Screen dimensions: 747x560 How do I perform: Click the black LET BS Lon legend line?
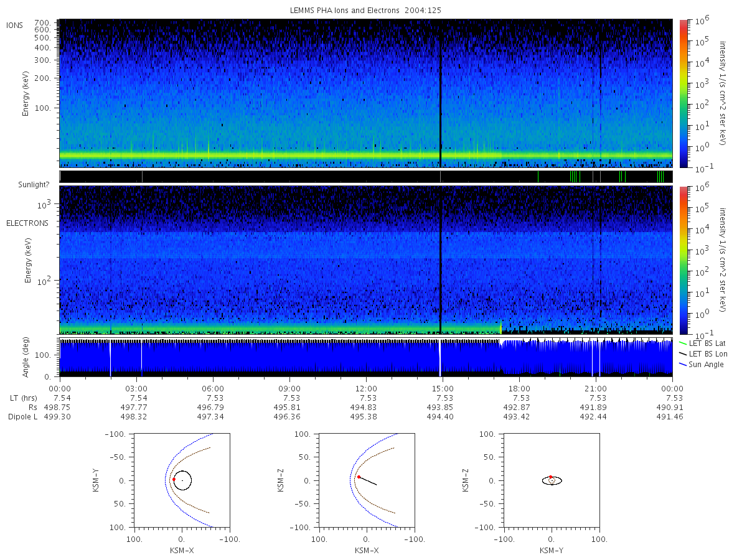[x=684, y=353]
